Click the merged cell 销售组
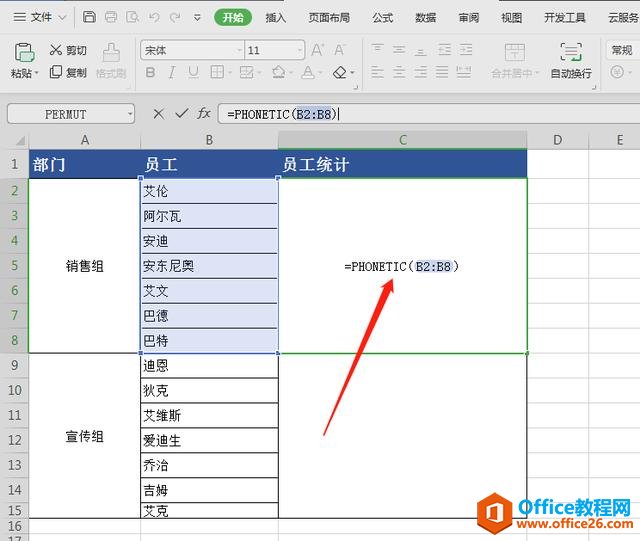Viewport: 640px width, 541px height. (x=84, y=266)
